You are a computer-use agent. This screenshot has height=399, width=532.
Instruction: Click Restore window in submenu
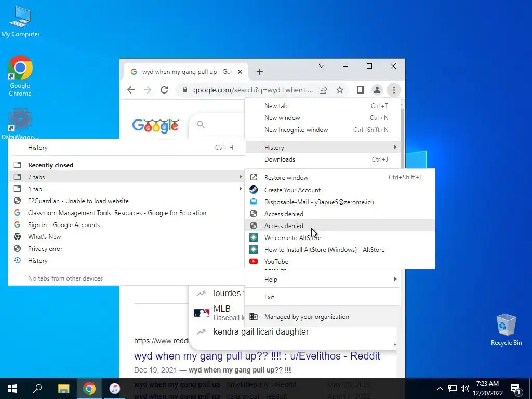coord(340,178)
